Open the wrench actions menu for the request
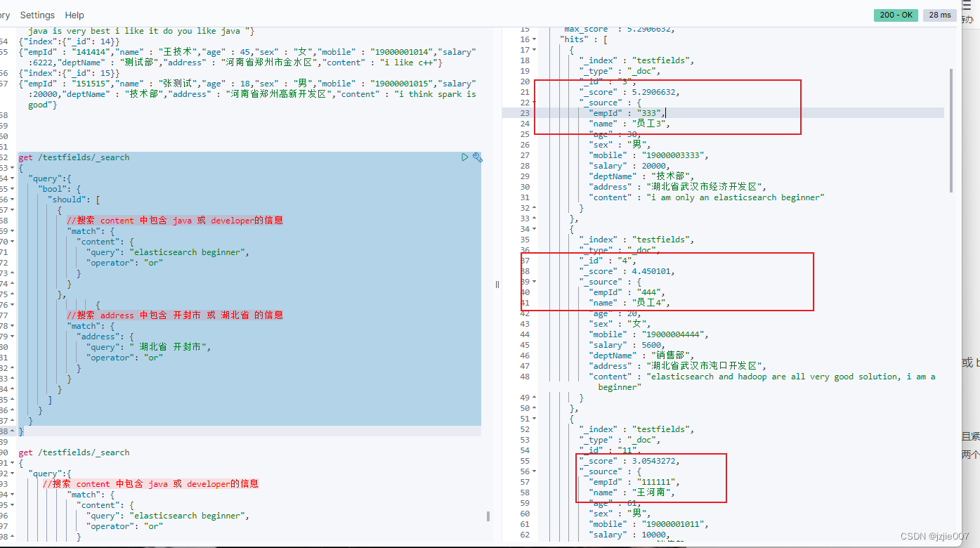Screen dimensions: 980x548 [478, 157]
